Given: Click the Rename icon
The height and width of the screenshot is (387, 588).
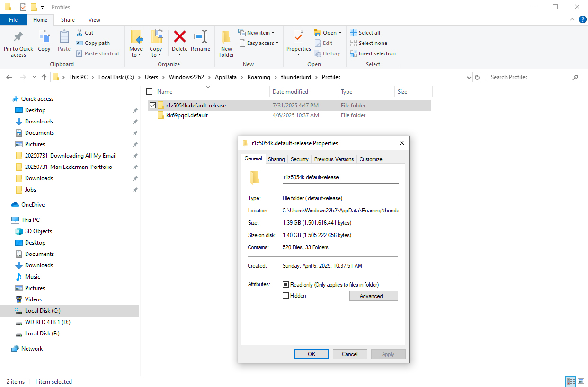Looking at the screenshot, I should pos(201,37).
